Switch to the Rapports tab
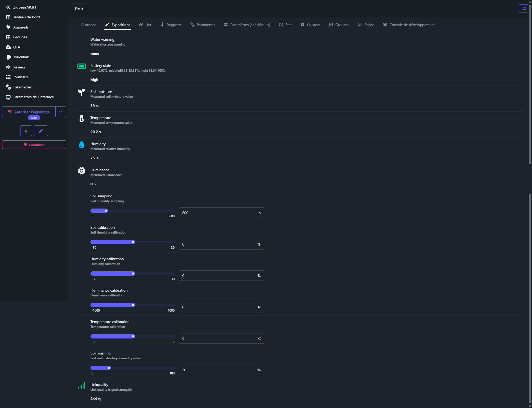Image resolution: width=532 pixels, height=408 pixels. [x=171, y=25]
